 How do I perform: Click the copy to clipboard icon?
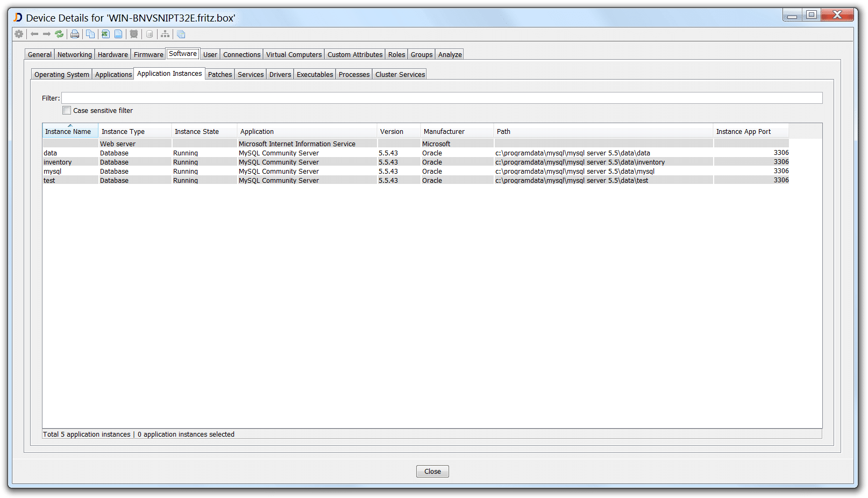(x=90, y=34)
